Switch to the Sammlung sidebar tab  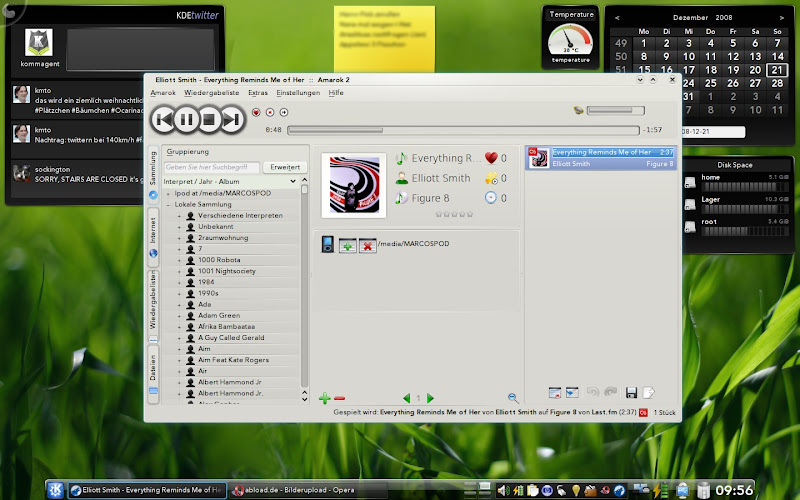153,175
